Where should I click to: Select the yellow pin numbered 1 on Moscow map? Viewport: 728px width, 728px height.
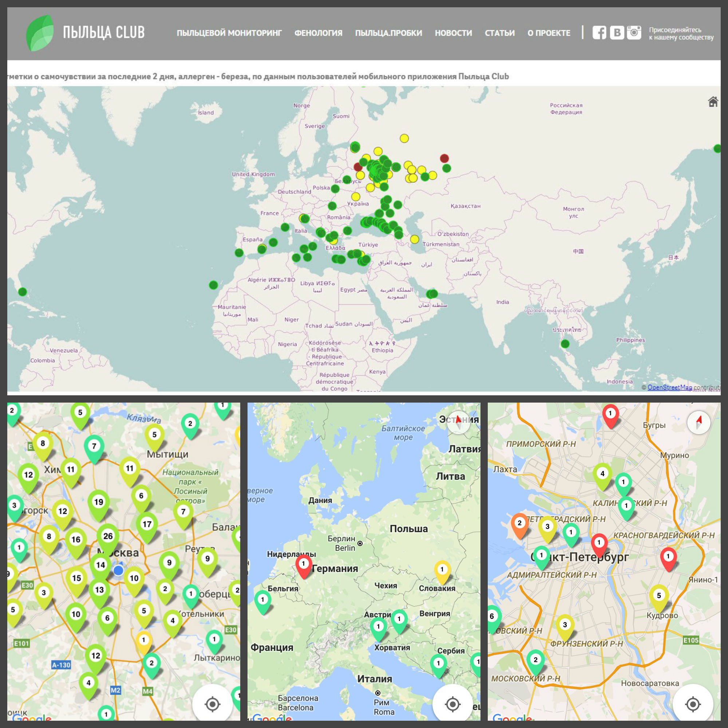(143, 641)
